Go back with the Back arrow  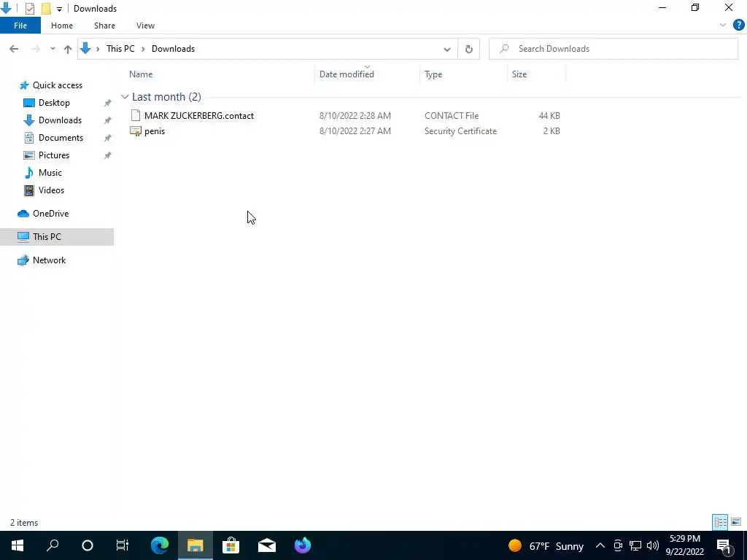pyautogui.click(x=14, y=49)
